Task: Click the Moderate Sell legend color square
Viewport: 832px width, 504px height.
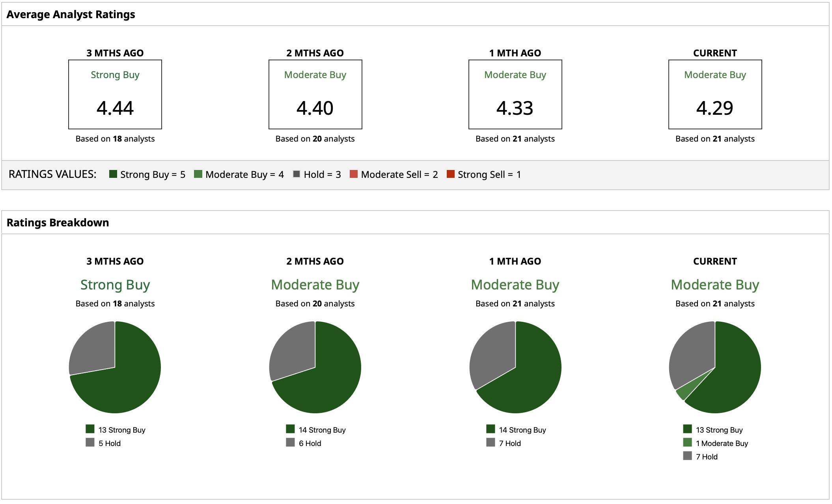Action: point(354,174)
